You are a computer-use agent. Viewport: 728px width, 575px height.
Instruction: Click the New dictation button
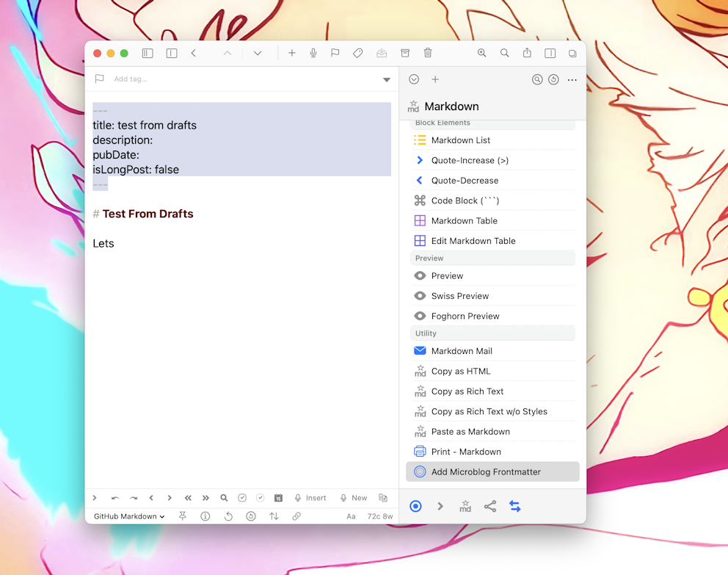[353, 498]
